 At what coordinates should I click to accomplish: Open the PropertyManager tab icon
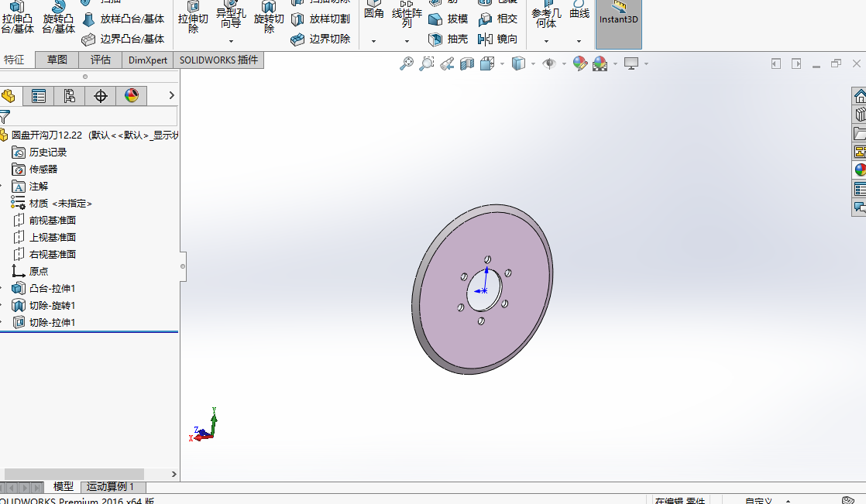[39, 96]
